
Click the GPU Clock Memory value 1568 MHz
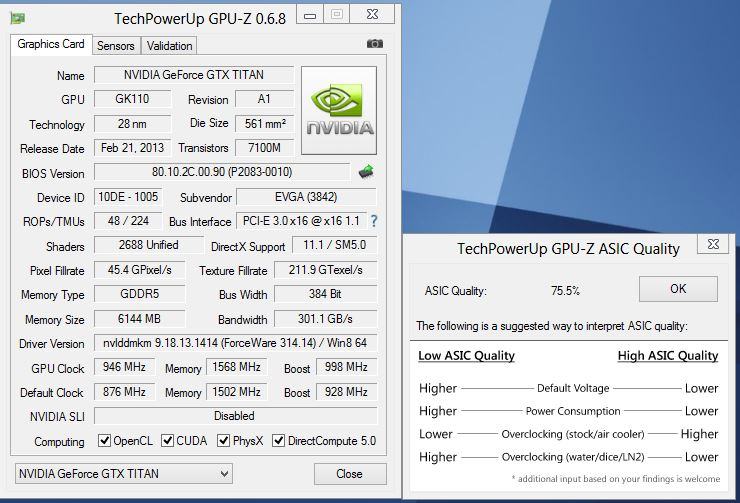pyautogui.click(x=236, y=367)
